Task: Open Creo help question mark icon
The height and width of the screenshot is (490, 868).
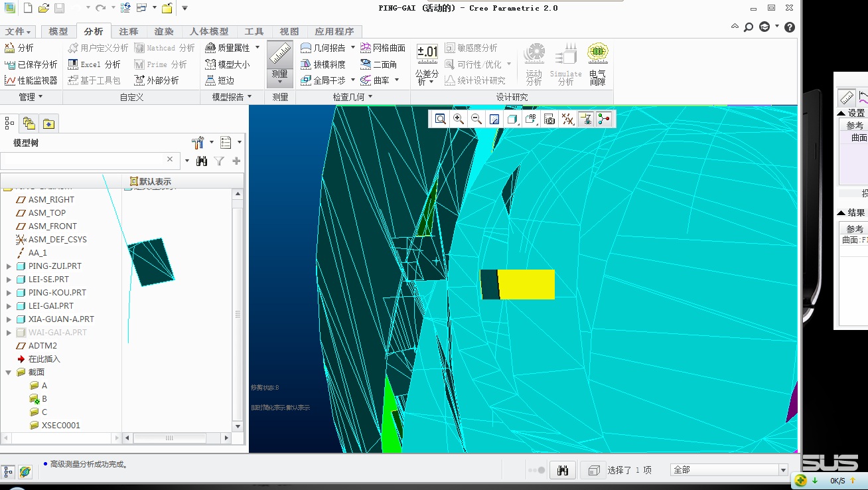Action: coord(790,27)
